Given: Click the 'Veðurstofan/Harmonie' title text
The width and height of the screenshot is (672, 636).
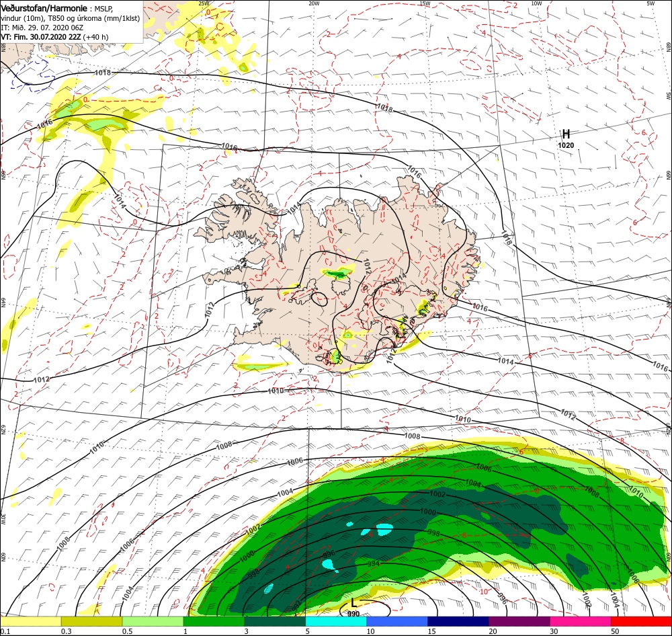Looking at the screenshot, I should (x=44, y=9).
